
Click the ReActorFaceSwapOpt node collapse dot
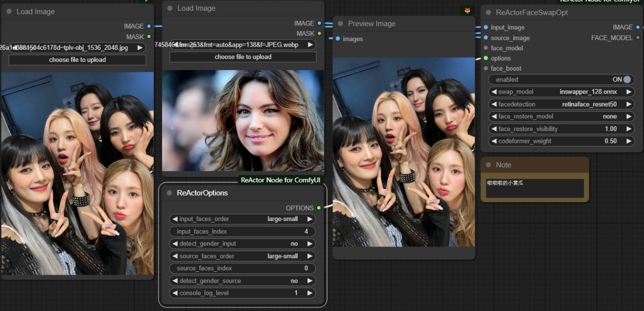tap(488, 13)
